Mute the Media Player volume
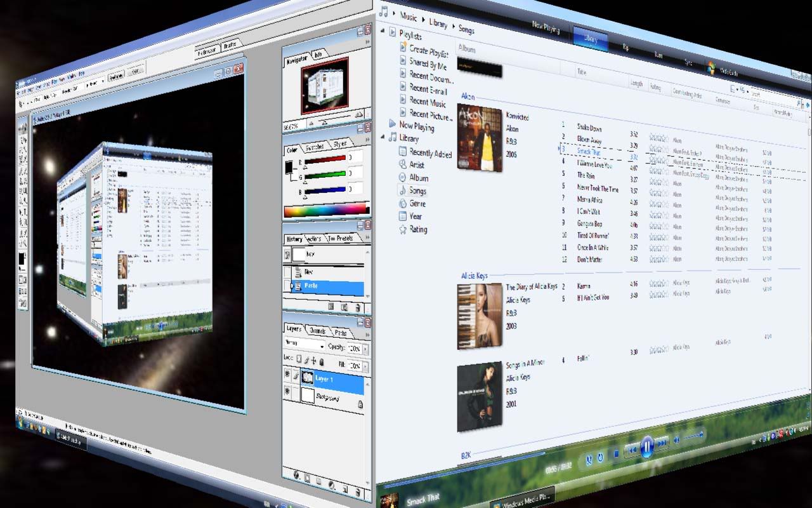The image size is (812, 508). 677,439
